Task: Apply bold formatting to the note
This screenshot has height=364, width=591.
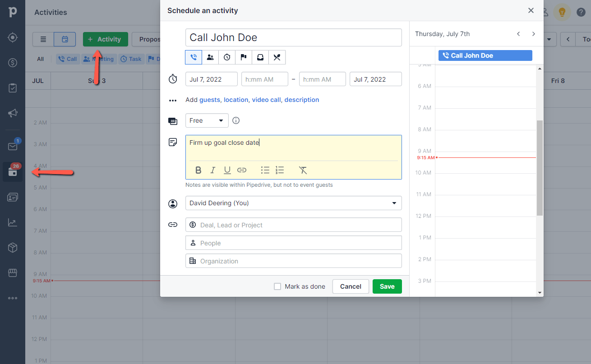Action: tap(198, 170)
